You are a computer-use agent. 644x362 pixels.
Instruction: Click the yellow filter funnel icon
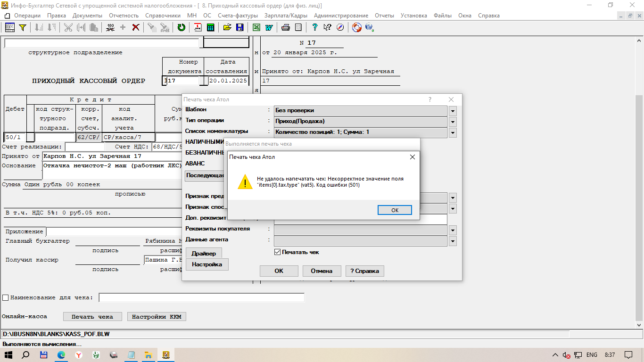pos(22,27)
